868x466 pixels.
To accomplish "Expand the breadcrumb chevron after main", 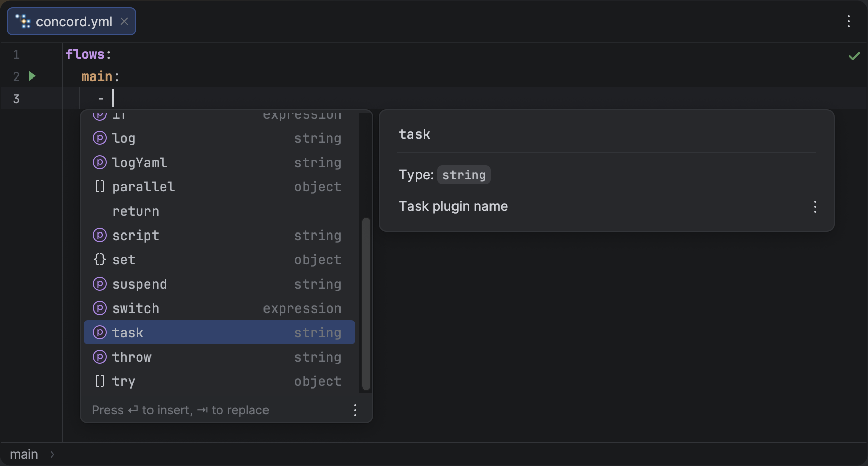I will pyautogui.click(x=52, y=454).
